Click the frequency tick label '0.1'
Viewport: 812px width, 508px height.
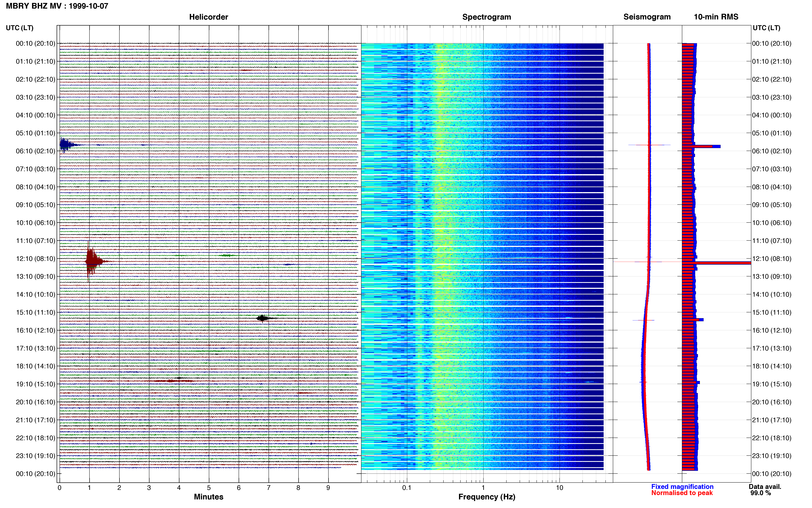click(x=407, y=488)
